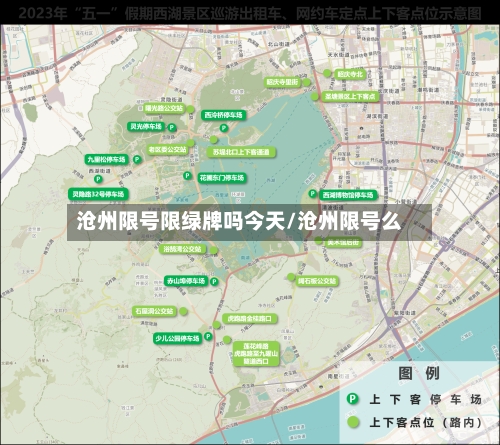Click the 昭庆寺北 label
The image size is (500, 445).
pos(350,74)
